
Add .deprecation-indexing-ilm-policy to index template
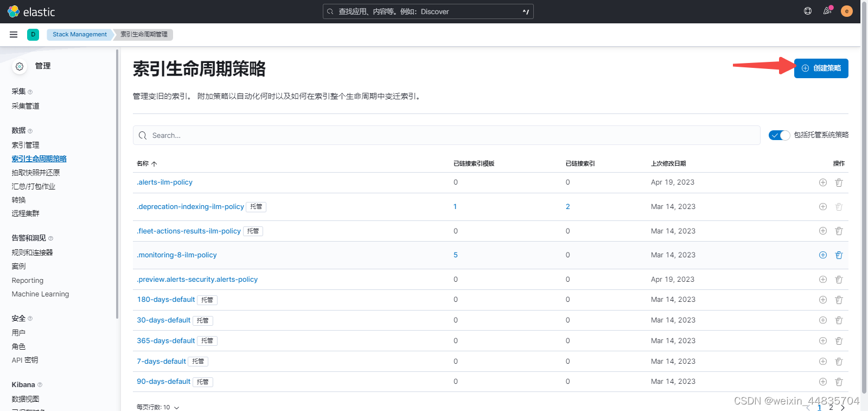tap(823, 207)
